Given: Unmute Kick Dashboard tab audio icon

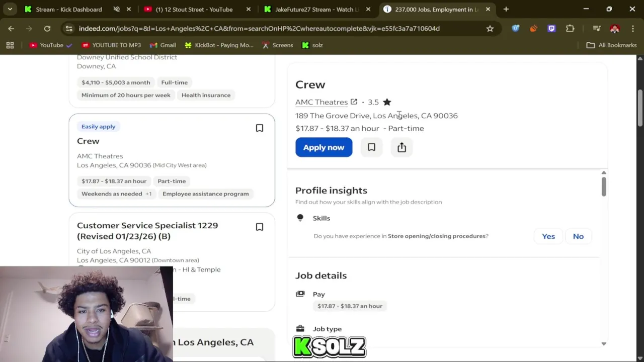Looking at the screenshot, I should [x=117, y=9].
